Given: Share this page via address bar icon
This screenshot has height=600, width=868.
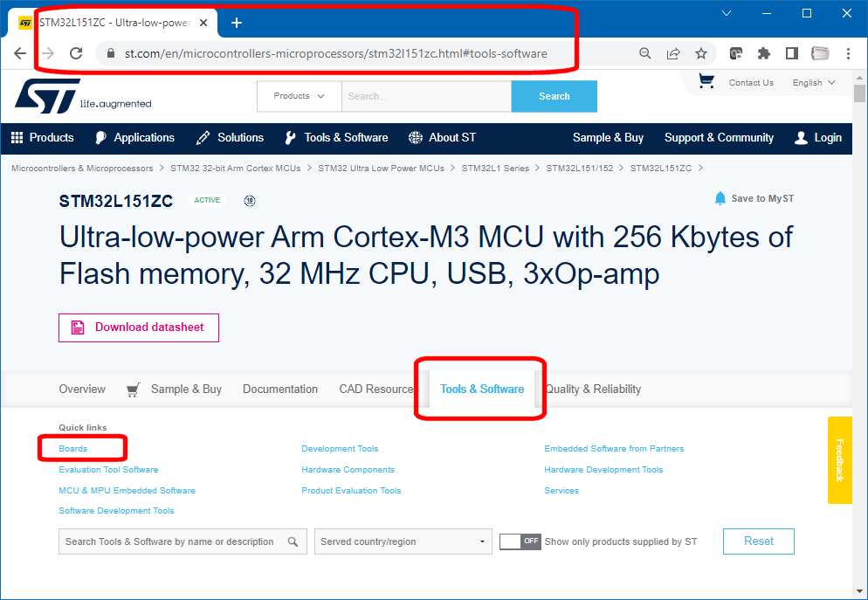Looking at the screenshot, I should coord(673,53).
